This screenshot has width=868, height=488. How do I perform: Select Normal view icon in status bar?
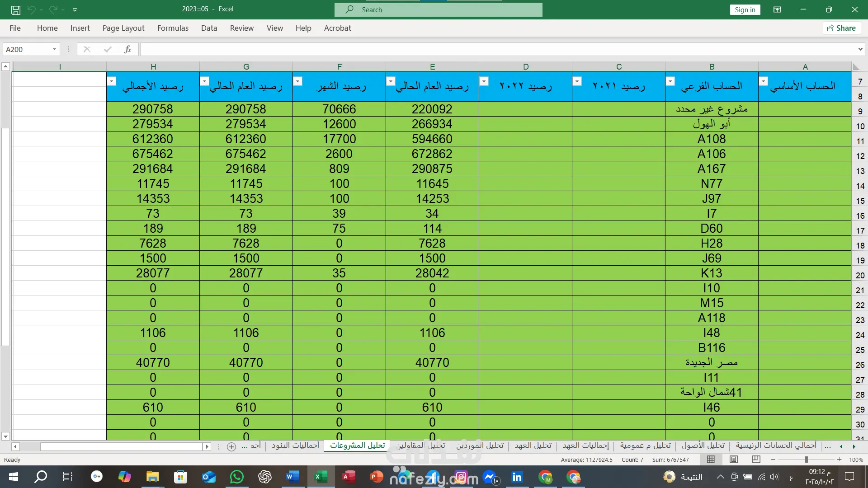point(711,460)
